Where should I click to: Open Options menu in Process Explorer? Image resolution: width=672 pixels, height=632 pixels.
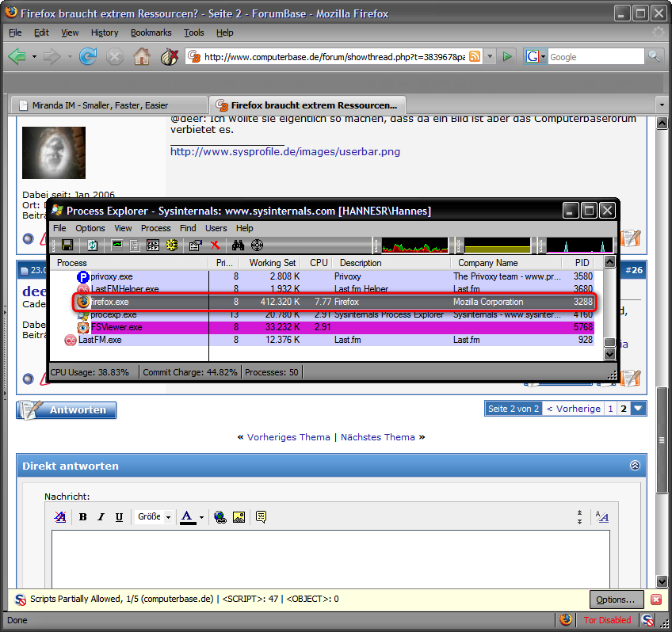pyautogui.click(x=90, y=228)
